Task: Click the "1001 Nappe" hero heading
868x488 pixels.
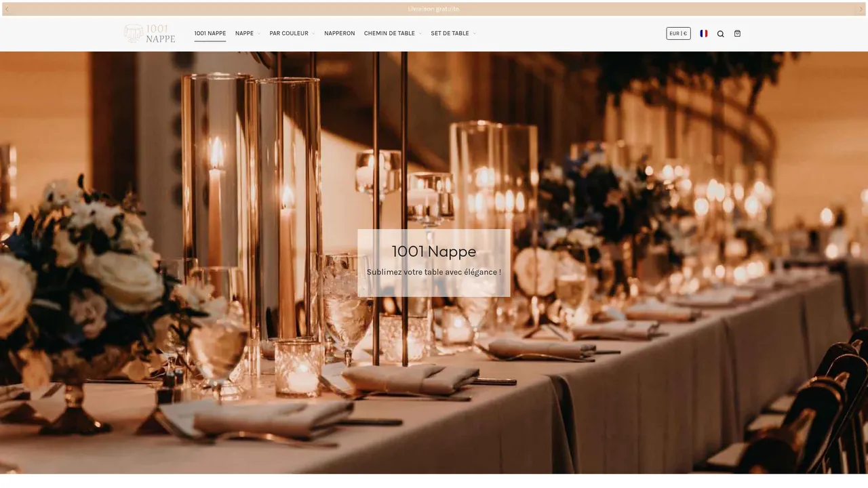Action: click(434, 251)
